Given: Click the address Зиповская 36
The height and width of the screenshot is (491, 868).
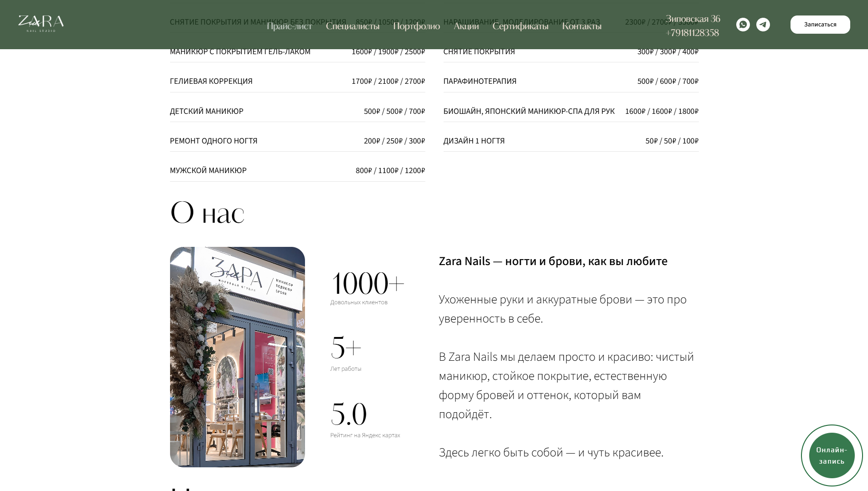Looking at the screenshot, I should click(x=692, y=19).
